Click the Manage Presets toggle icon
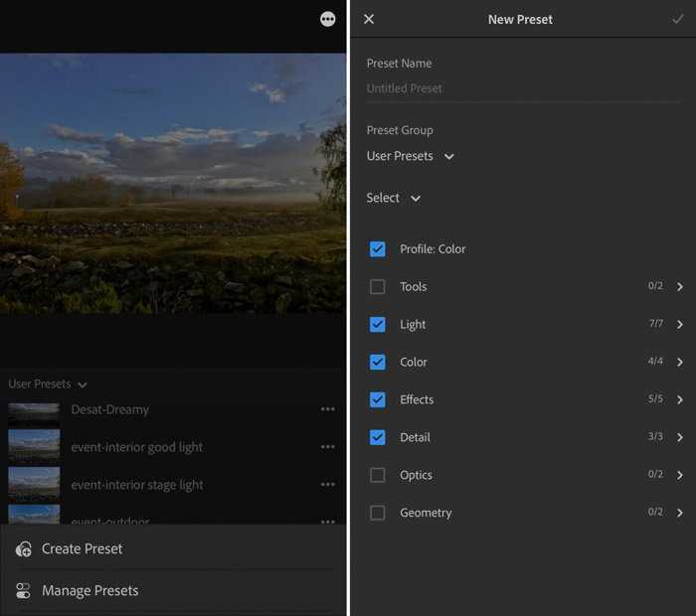The image size is (696, 616). [23, 591]
